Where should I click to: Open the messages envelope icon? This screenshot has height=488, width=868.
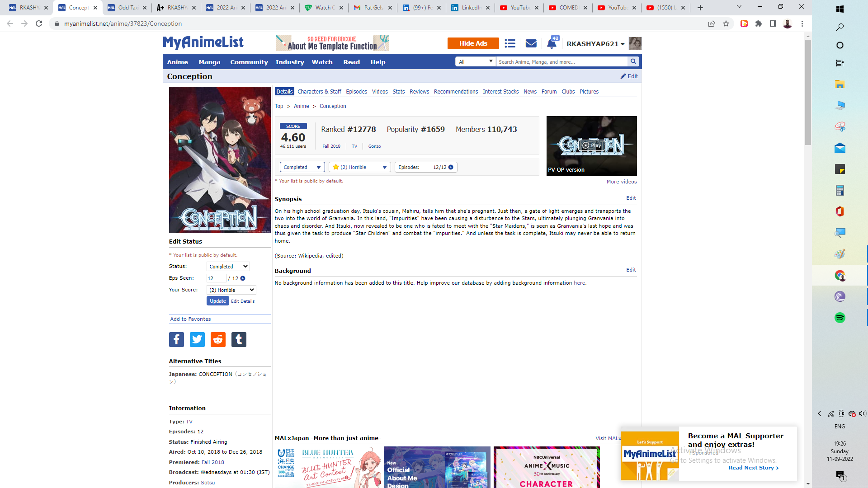tap(531, 43)
